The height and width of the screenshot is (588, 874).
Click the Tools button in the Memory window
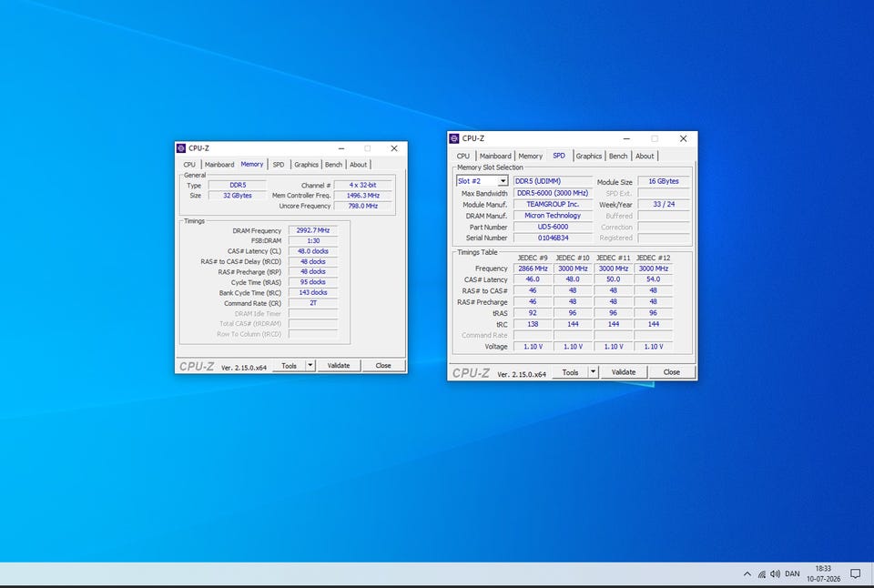pos(289,366)
